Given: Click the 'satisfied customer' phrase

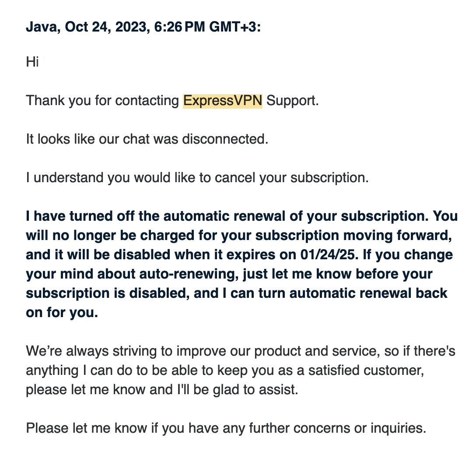Looking at the screenshot, I should coord(366,371).
